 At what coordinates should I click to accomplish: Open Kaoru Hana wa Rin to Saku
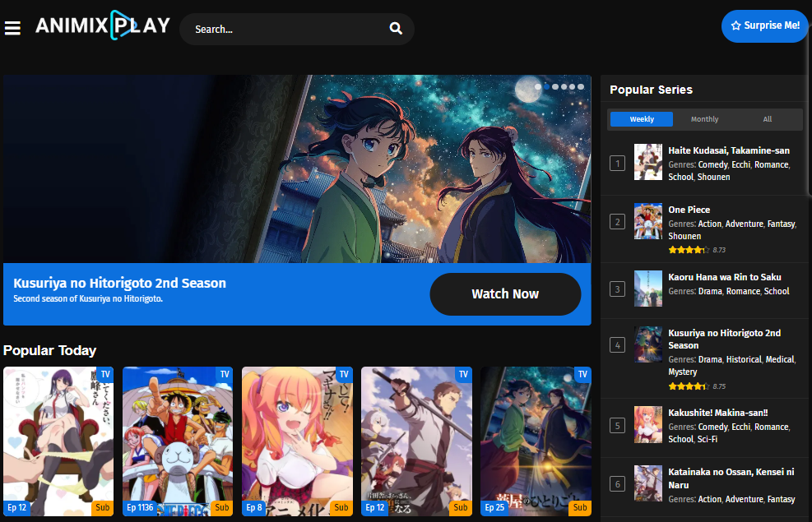point(725,277)
